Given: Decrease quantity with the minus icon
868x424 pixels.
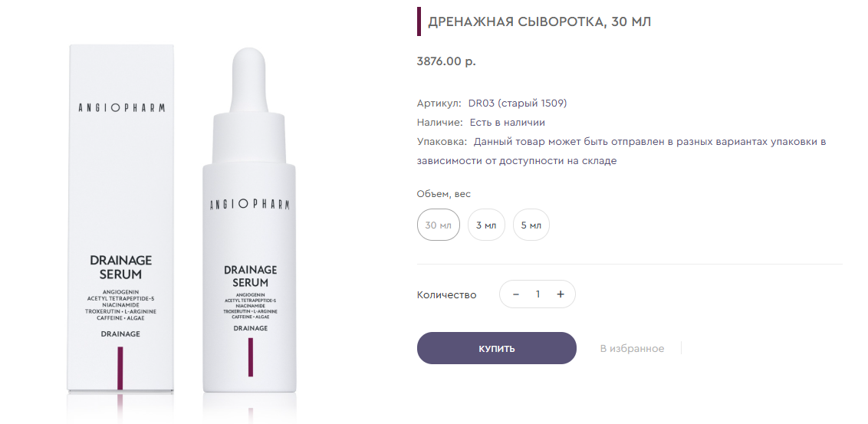Looking at the screenshot, I should (x=516, y=294).
